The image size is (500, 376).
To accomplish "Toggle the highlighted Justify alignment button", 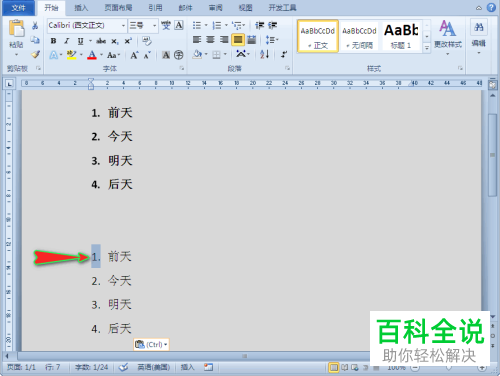I will 238,40.
